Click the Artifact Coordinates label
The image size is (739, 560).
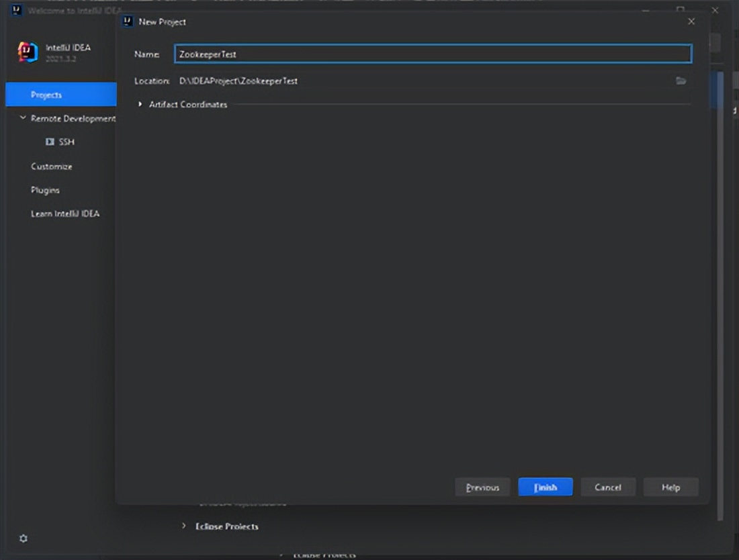point(188,104)
